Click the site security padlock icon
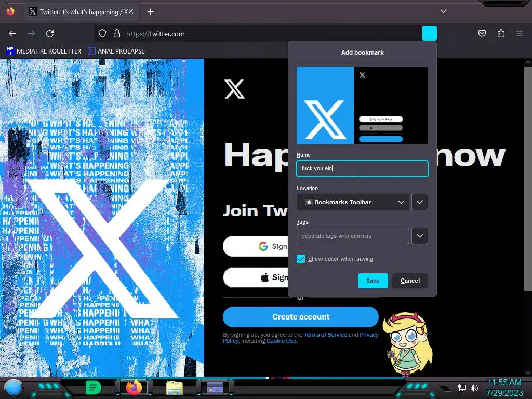Screen dimensions: 532x399 117,34
